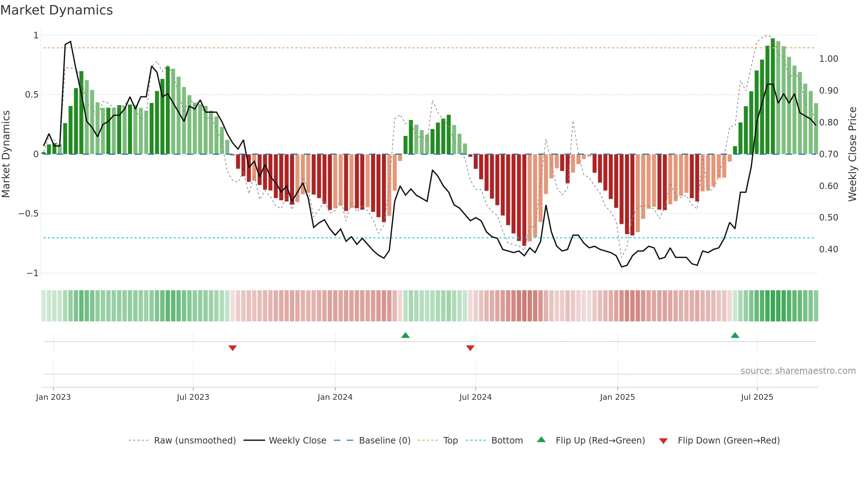
Task: Click the Jul 2024 axis label
Action: click(476, 397)
